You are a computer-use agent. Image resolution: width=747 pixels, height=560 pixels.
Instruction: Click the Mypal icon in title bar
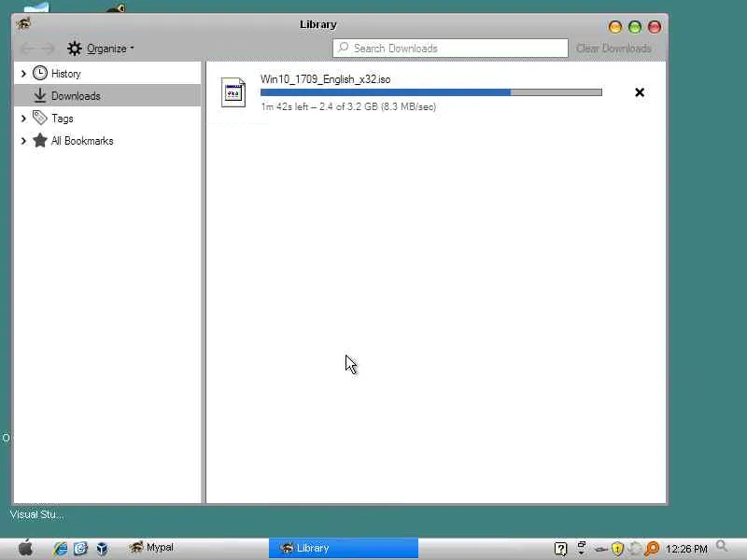click(23, 23)
